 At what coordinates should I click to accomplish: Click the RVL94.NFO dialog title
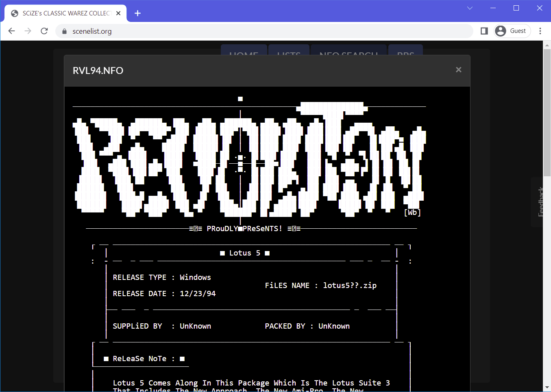(98, 71)
